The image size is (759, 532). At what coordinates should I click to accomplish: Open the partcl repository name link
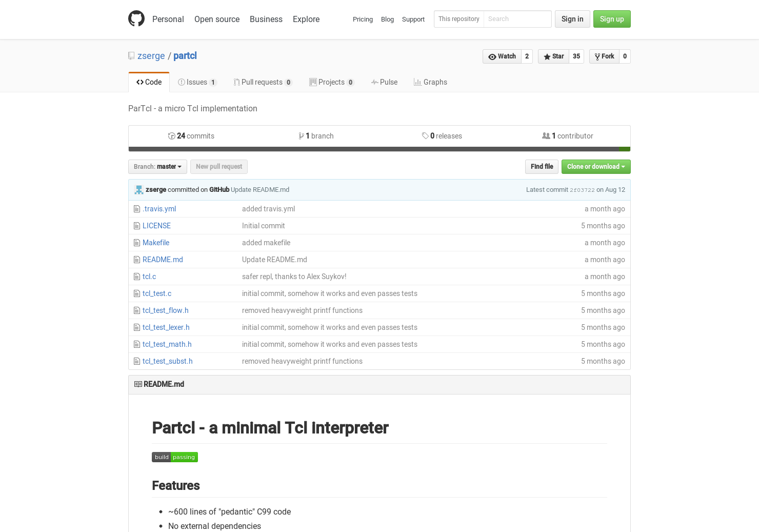point(185,56)
